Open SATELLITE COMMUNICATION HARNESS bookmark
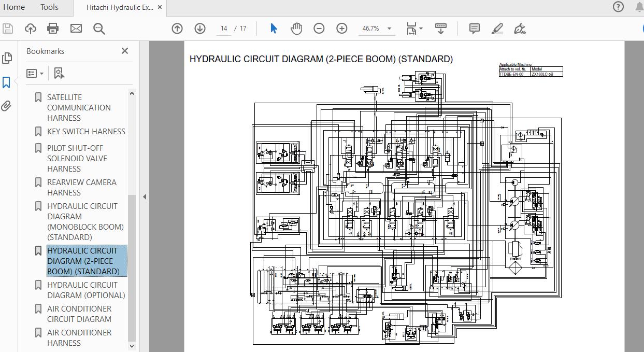Viewport: 644px width, 352px height. click(79, 107)
